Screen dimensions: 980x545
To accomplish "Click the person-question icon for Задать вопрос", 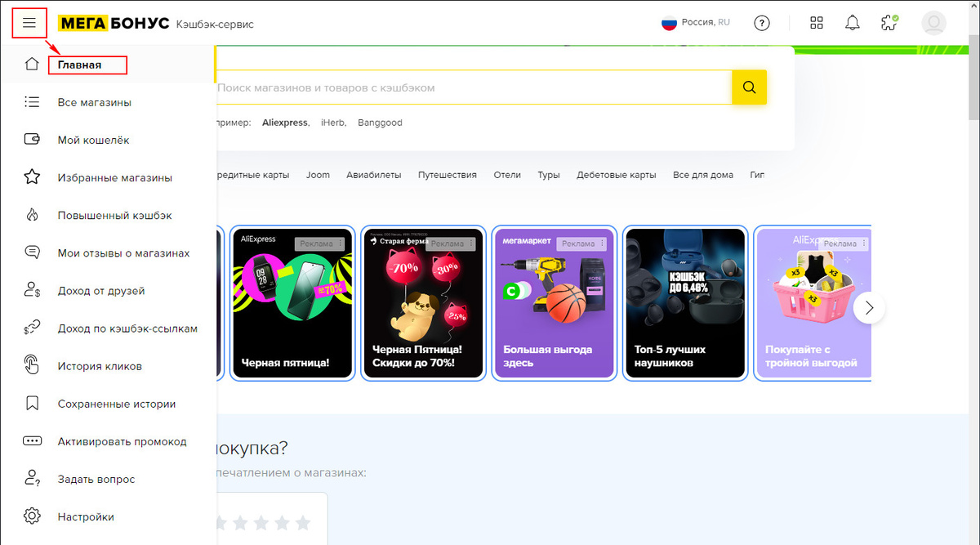I will [32, 479].
